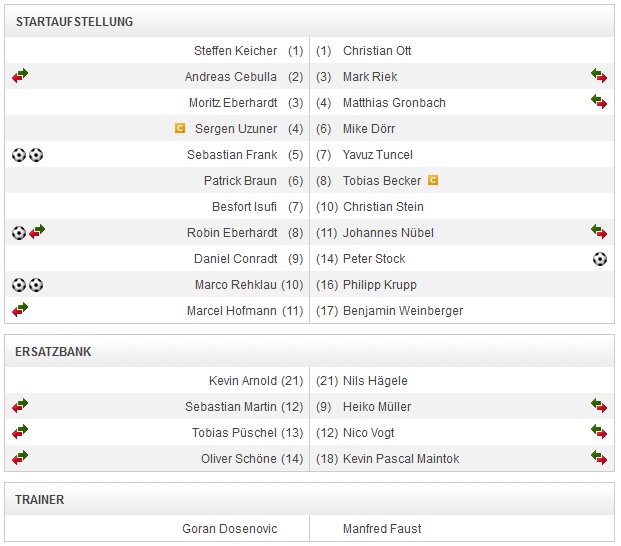Select the Startaufstellung section header
This screenshot has width=621, height=546.
[x=75, y=22]
